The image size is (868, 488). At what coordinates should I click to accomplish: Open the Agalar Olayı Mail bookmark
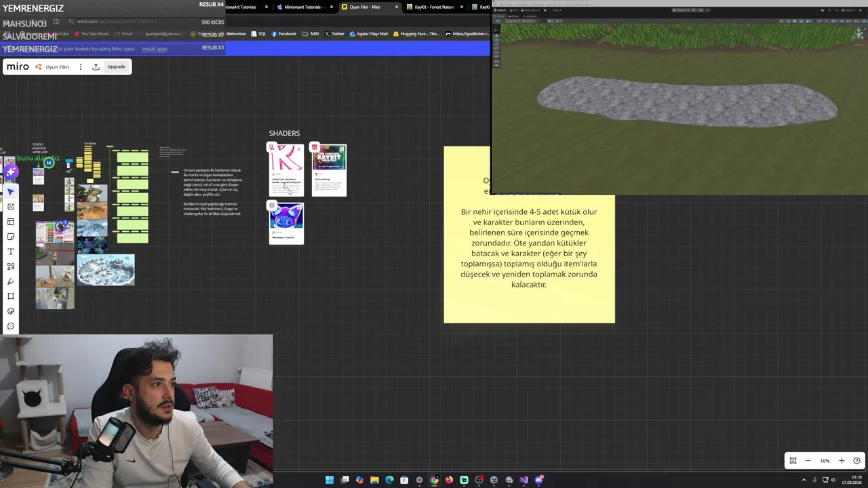tap(368, 34)
